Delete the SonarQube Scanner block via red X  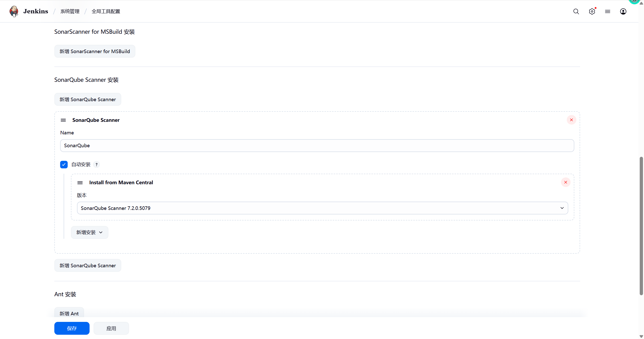(571, 120)
